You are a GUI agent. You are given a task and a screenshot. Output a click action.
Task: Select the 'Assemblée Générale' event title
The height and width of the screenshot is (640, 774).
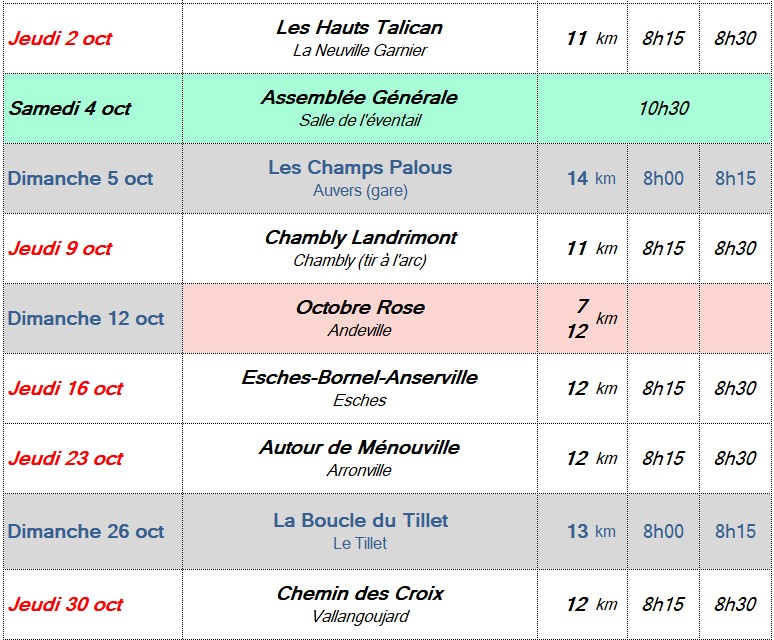pyautogui.click(x=359, y=97)
